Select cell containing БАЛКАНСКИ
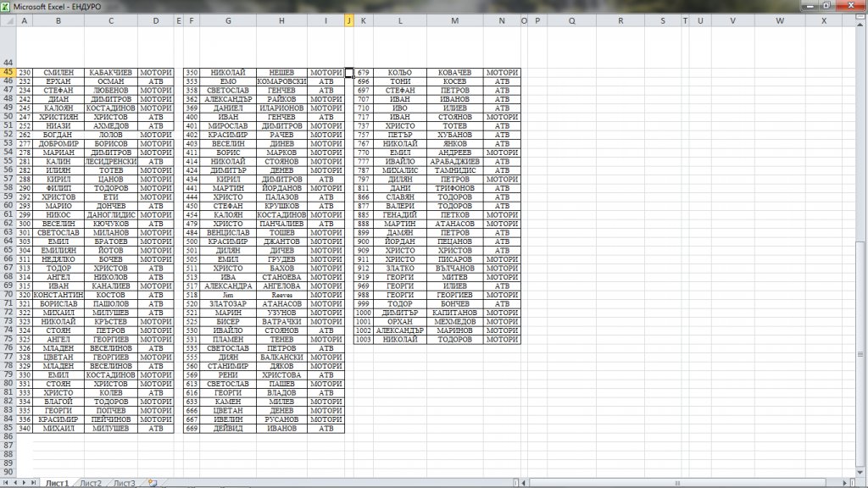 point(281,357)
